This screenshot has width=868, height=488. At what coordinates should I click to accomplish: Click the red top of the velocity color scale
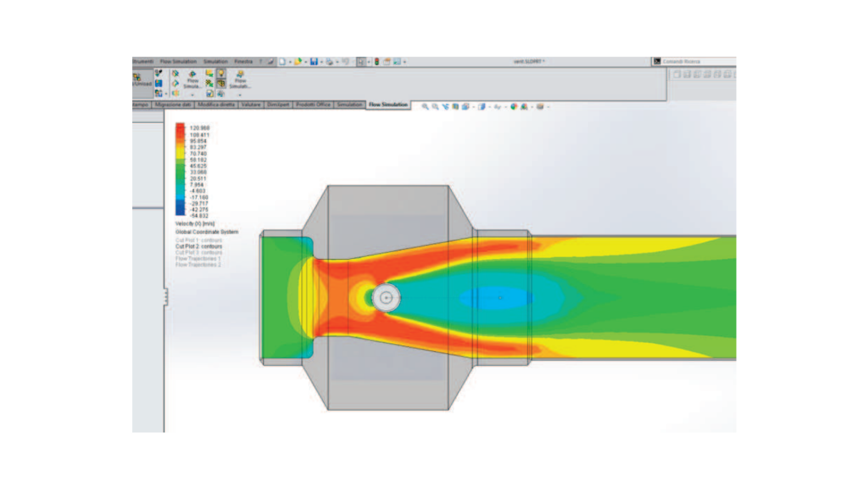coord(179,126)
